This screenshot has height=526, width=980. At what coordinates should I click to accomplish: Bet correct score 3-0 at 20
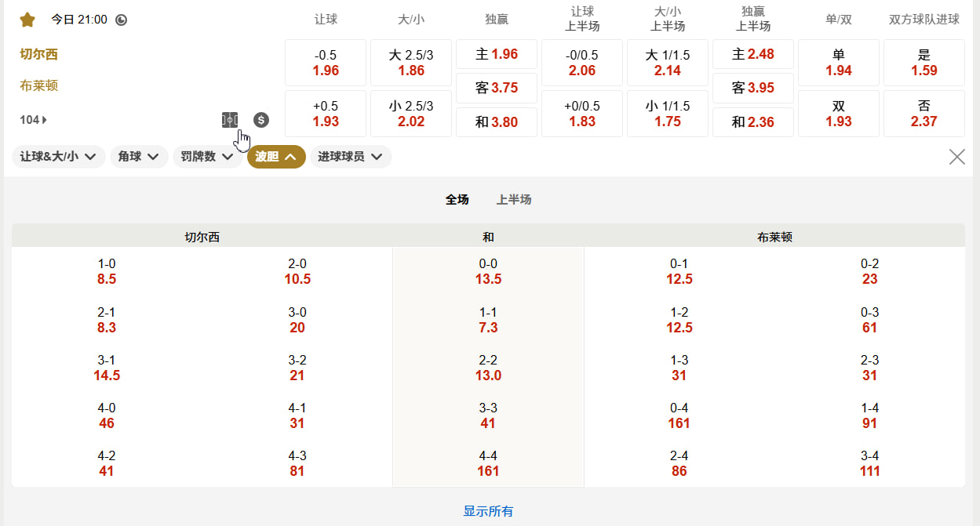pos(297,320)
